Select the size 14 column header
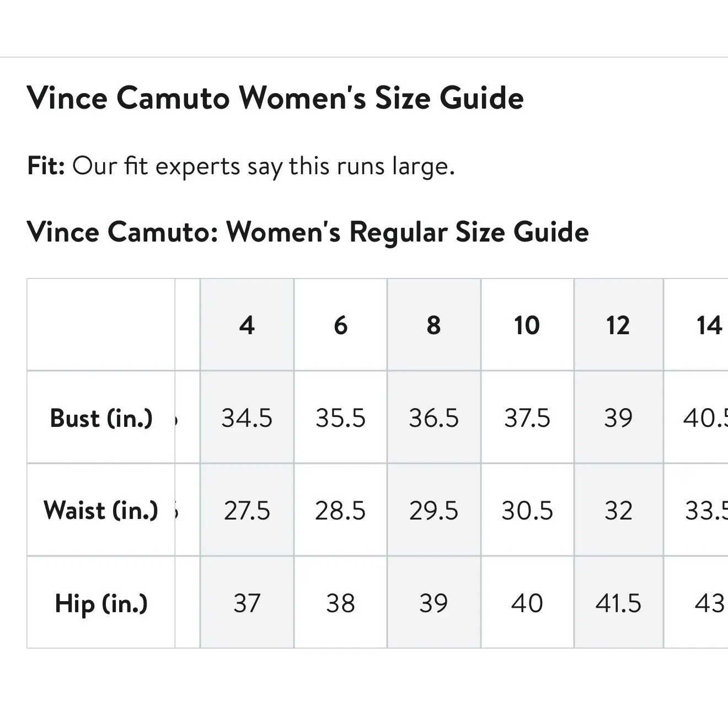The width and height of the screenshot is (728, 728). 709,325
